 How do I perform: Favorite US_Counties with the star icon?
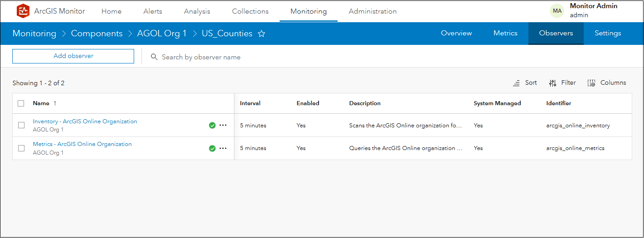(x=261, y=34)
